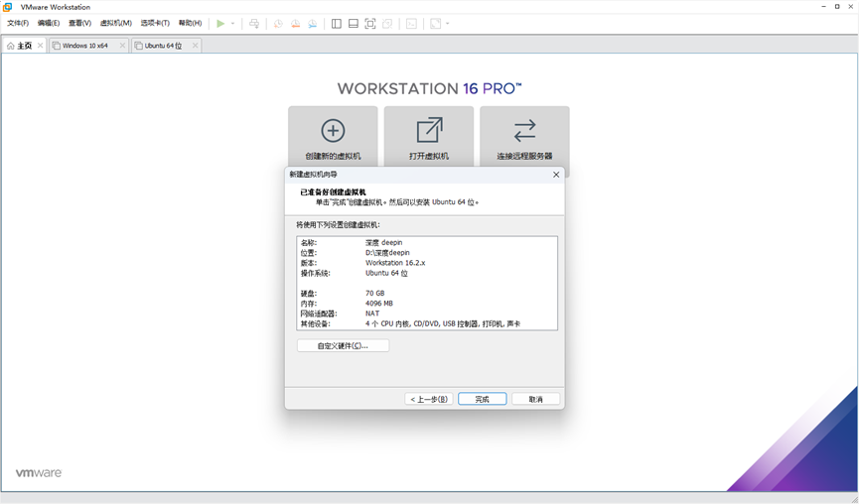Click 取消 to cancel the wizard
859x504 pixels.
pos(536,399)
